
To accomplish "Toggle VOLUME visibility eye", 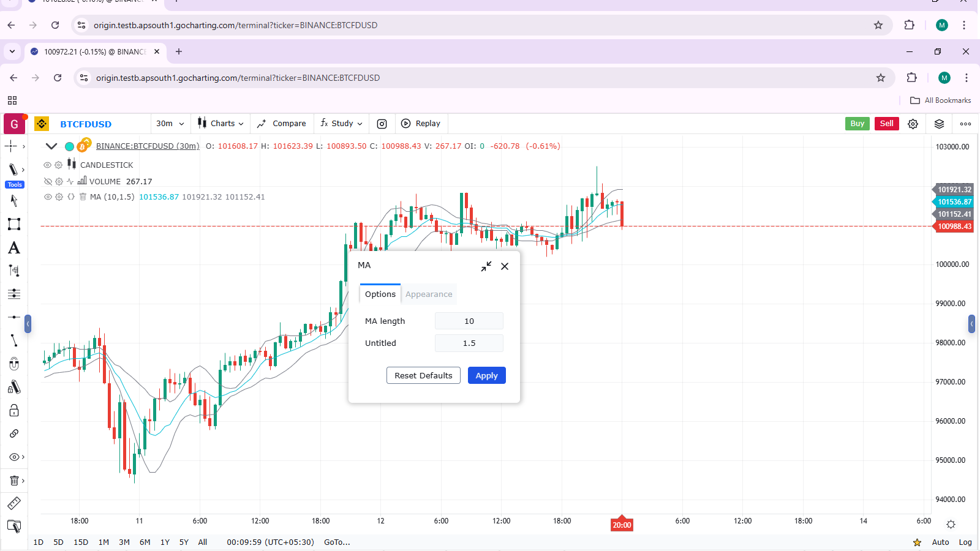I will [47, 182].
